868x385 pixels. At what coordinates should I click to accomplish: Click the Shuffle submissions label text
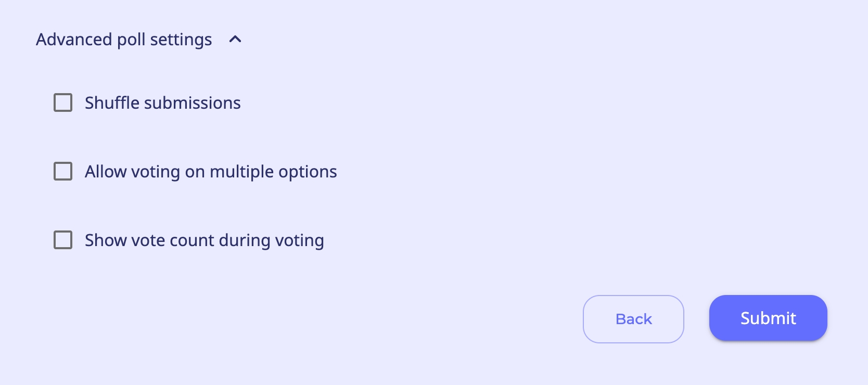click(x=162, y=103)
